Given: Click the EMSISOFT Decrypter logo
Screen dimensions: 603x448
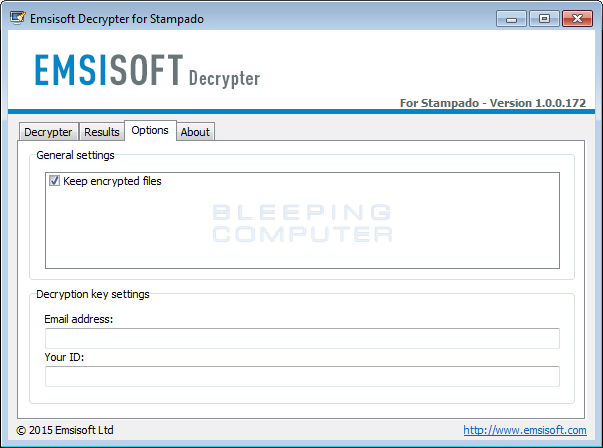Looking at the screenshot, I should click(147, 70).
